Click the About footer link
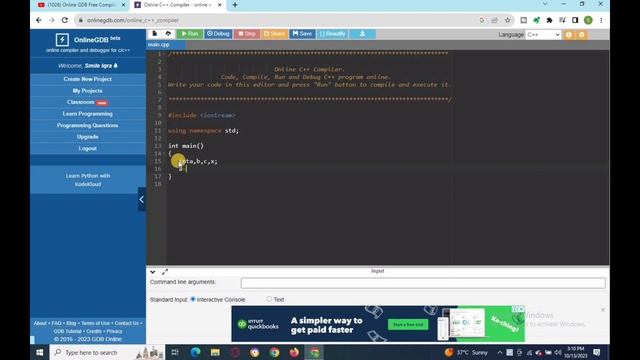640x360 pixels. click(x=40, y=323)
